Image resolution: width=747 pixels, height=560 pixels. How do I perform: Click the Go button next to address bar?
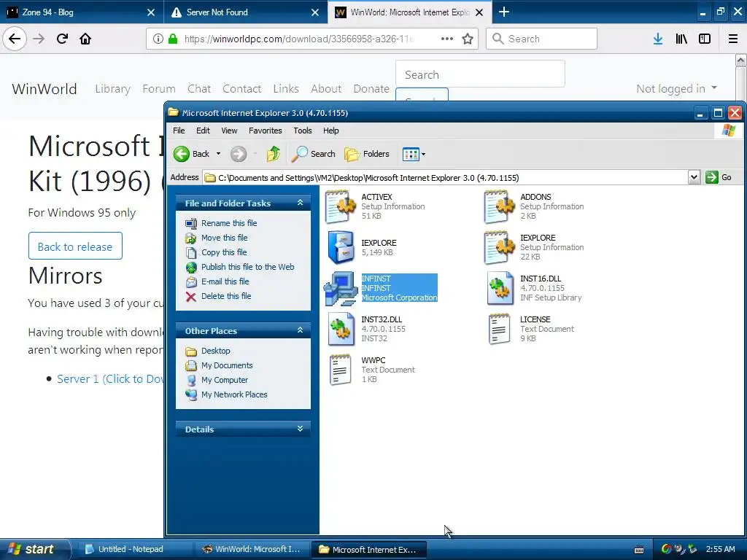tap(719, 178)
